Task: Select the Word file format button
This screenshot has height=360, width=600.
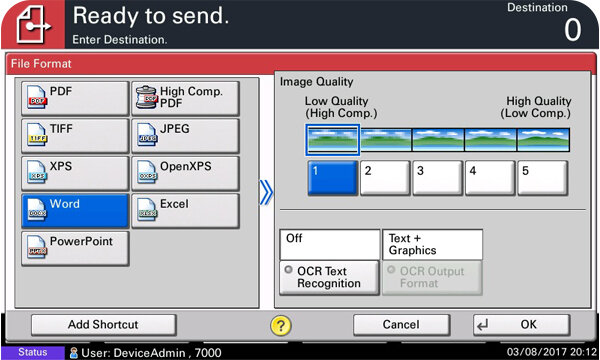Action: click(x=75, y=211)
